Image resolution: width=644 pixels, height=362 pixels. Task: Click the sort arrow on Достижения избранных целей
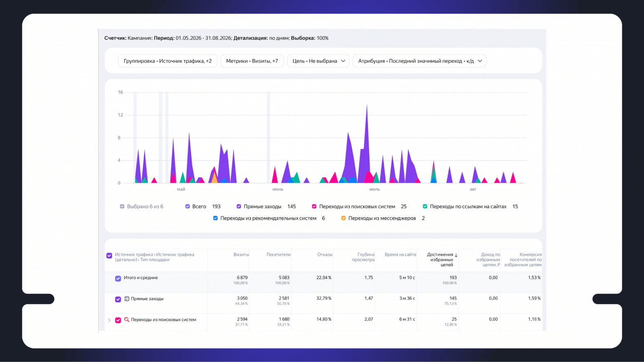(x=456, y=255)
